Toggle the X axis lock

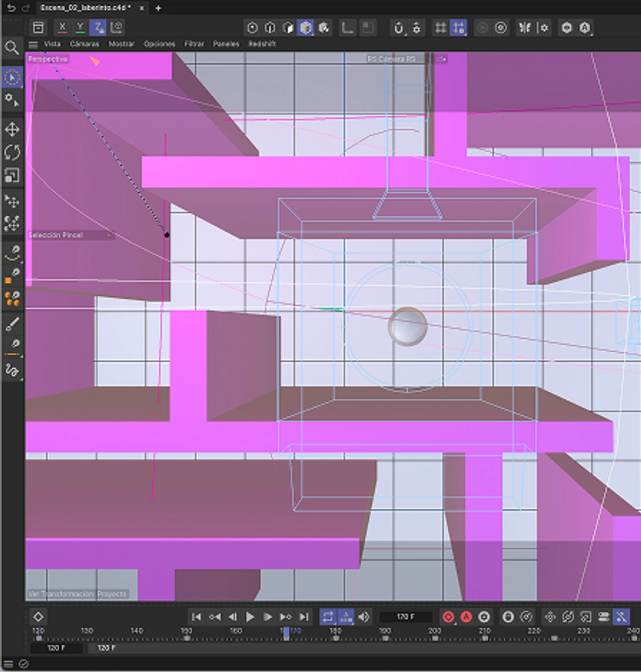coord(62,27)
